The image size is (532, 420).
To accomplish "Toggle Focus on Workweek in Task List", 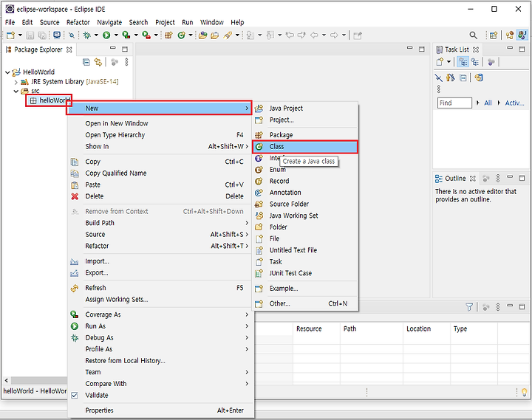I will click(491, 62).
